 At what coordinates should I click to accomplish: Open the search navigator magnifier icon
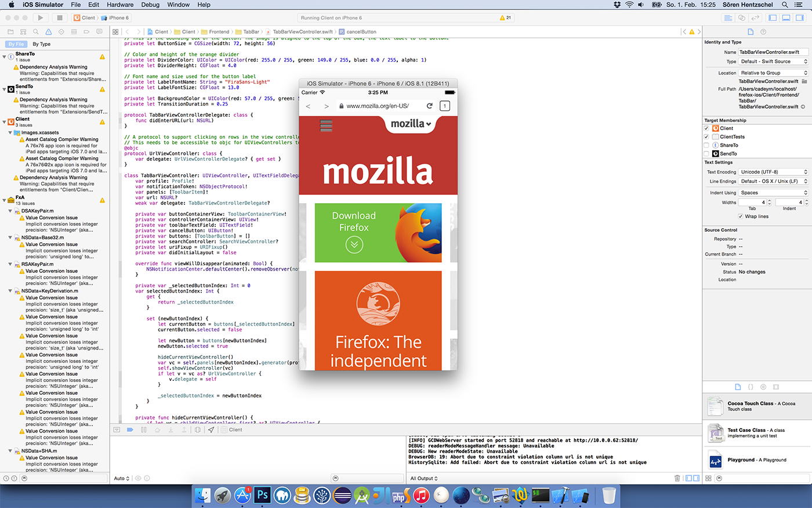(36, 32)
